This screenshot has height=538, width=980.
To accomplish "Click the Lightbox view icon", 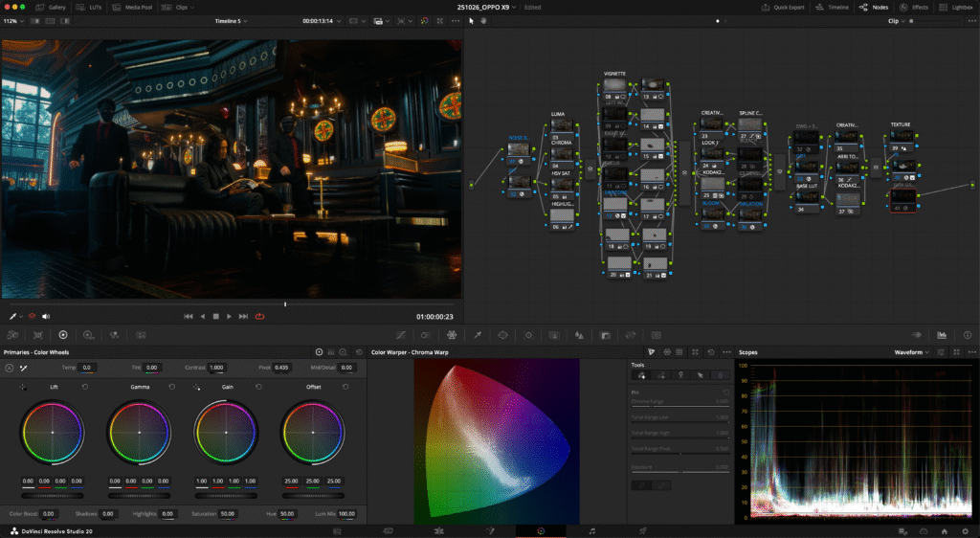I will 956,7.
